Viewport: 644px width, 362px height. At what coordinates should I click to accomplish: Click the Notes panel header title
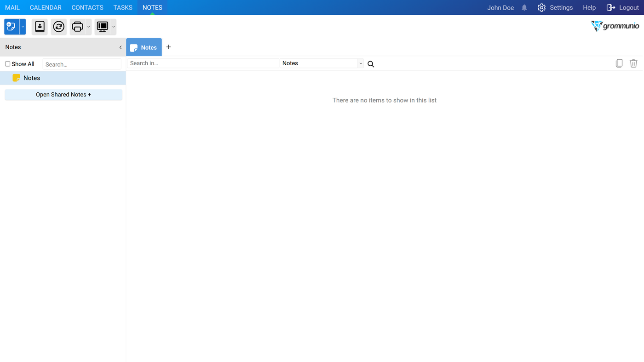tap(13, 47)
